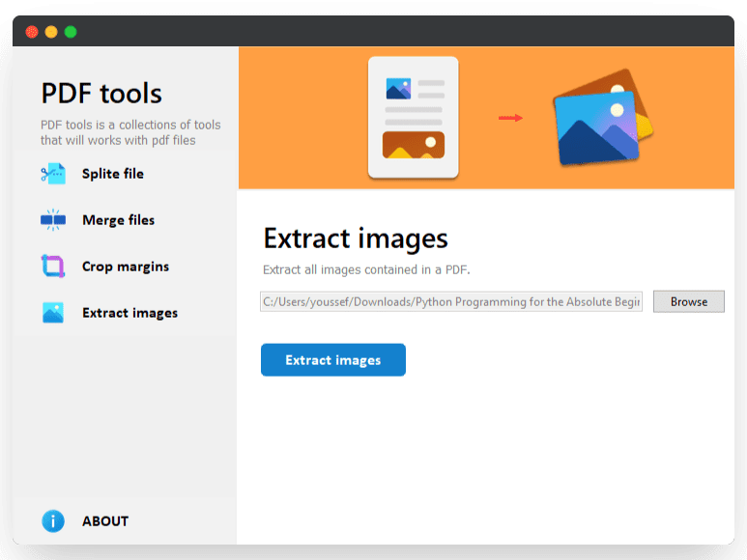Click the red arrow in the banner
The height and width of the screenshot is (560, 747).
(510, 118)
